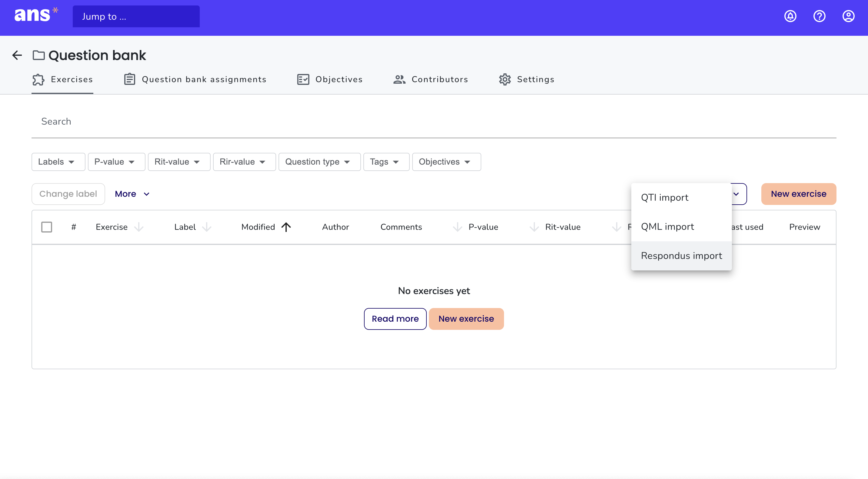Image resolution: width=868 pixels, height=479 pixels.
Task: Open the notifications bell icon
Action: 790,16
